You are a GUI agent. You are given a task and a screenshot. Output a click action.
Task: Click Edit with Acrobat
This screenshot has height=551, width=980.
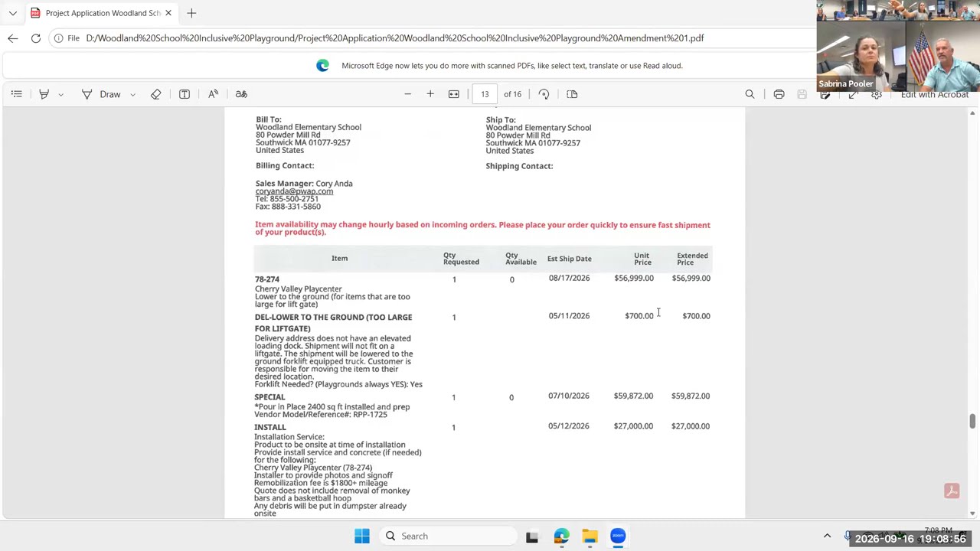934,94
